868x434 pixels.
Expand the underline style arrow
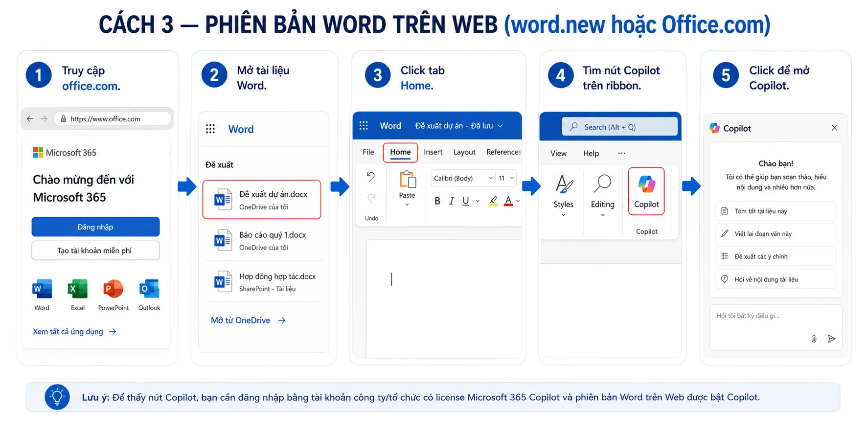point(478,201)
